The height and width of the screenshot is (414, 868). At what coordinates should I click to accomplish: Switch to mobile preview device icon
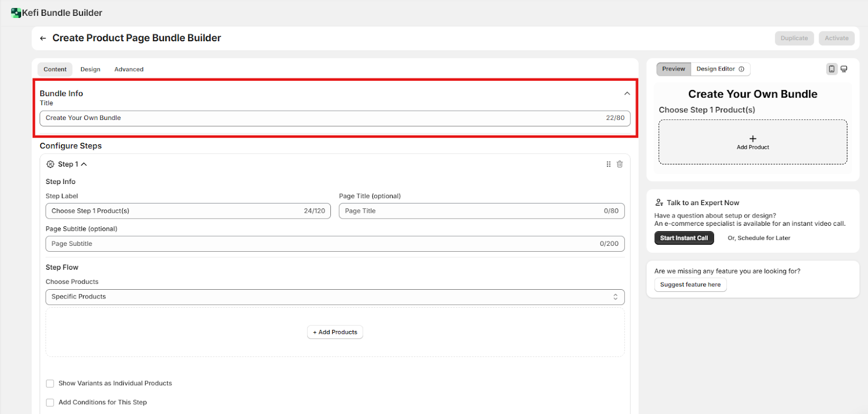pyautogui.click(x=831, y=69)
